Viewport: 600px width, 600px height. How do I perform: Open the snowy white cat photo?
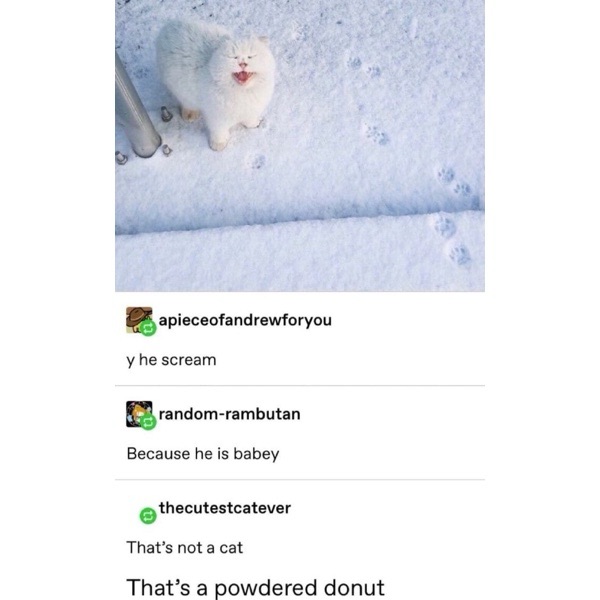300,145
